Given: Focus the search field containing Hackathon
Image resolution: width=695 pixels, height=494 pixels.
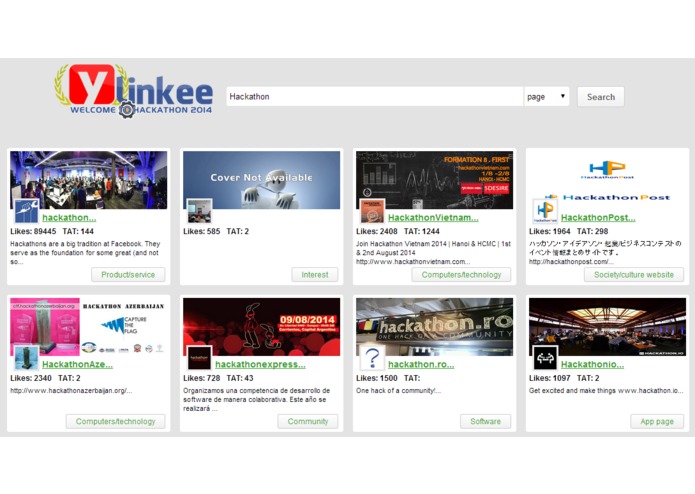Looking at the screenshot, I should coord(375,97).
